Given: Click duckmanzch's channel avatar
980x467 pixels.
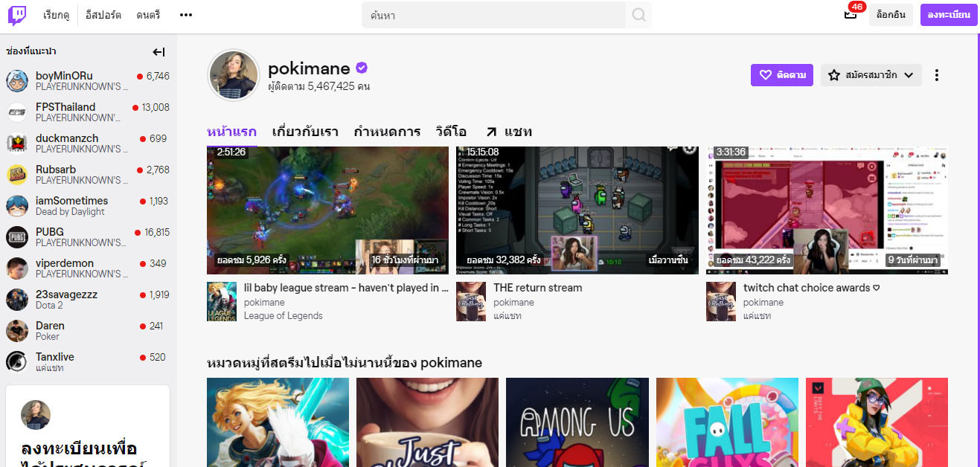Looking at the screenshot, I should click(17, 144).
